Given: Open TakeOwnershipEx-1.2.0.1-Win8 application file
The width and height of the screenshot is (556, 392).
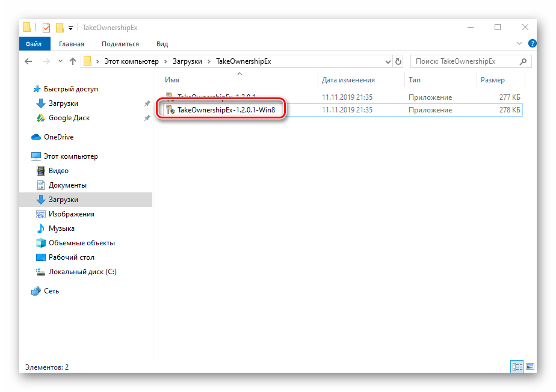Looking at the screenshot, I should 226,110.
